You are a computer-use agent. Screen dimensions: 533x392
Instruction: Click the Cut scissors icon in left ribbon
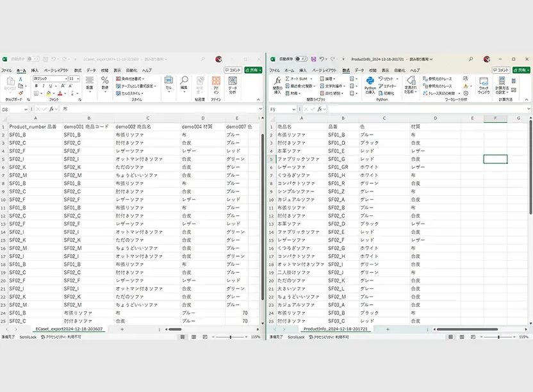pyautogui.click(x=21, y=79)
